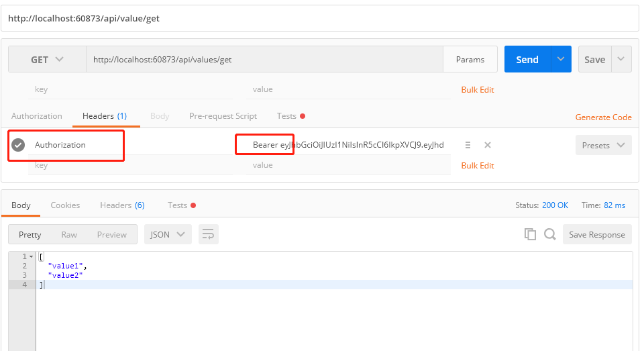644x351 pixels.
Task: Click Bulk Edit link beside params row
Action: coord(477,90)
